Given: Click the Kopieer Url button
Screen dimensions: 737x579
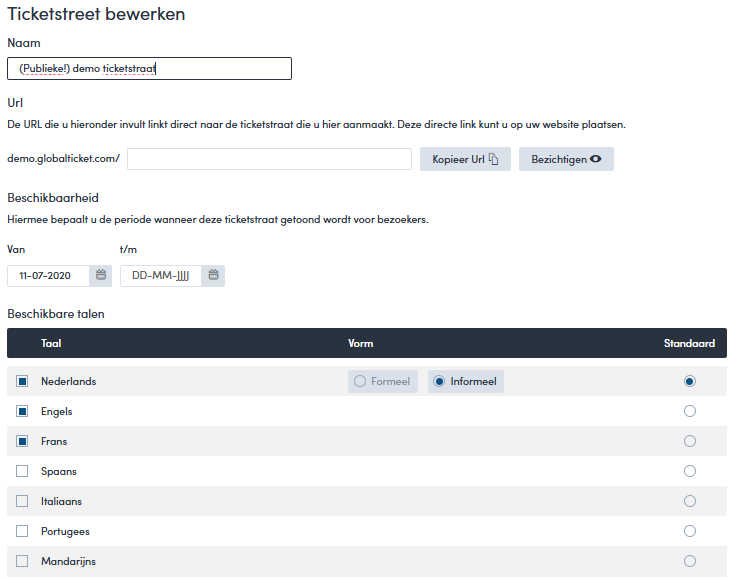Looking at the screenshot, I should point(465,159).
